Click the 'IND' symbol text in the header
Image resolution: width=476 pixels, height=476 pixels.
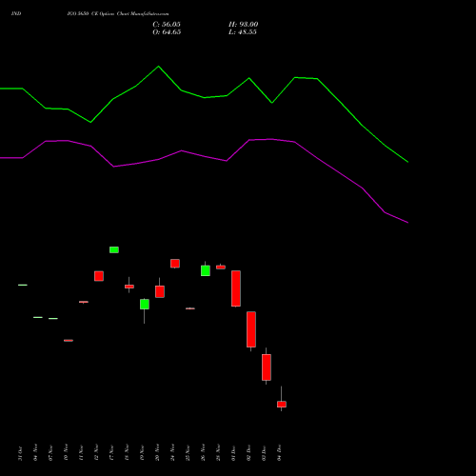(x=16, y=14)
